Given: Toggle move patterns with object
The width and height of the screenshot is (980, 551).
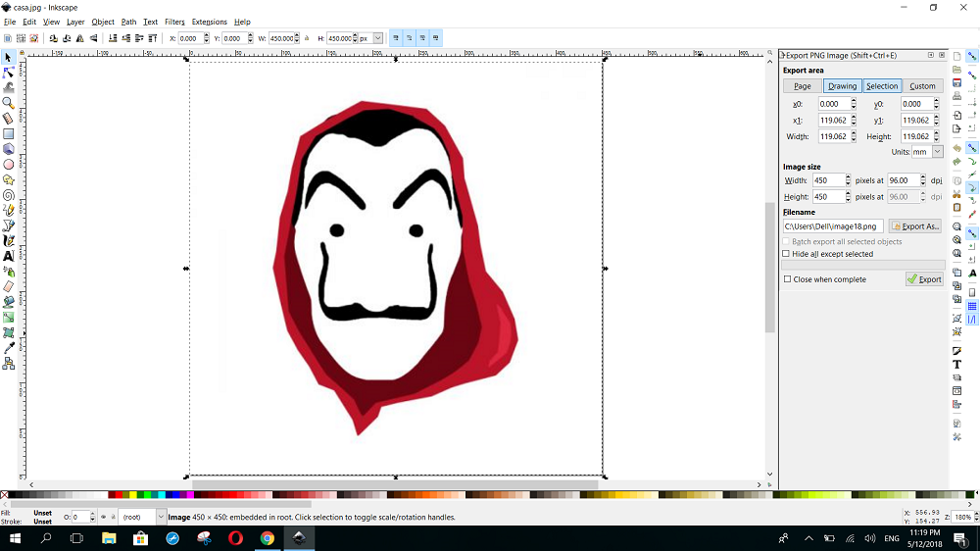Looking at the screenshot, I should coord(436,38).
